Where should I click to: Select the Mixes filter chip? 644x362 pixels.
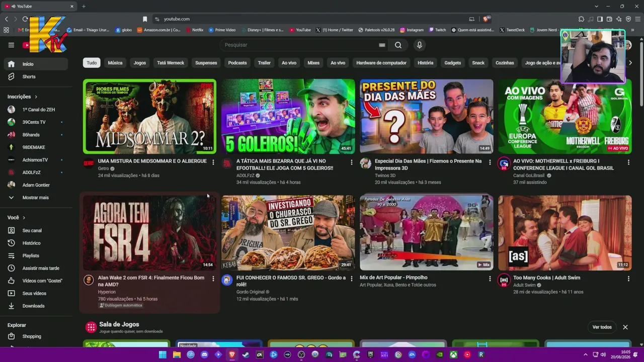coord(313,63)
